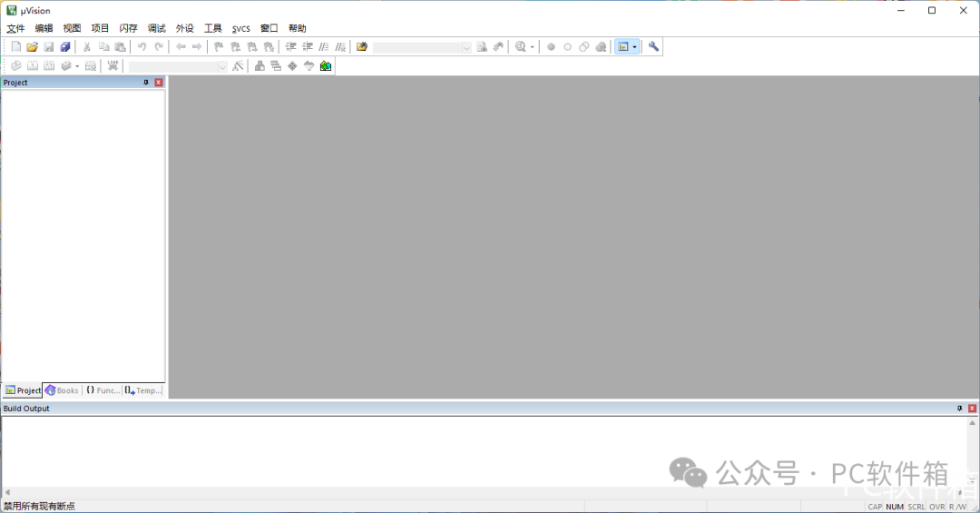Screen dimensions: 980x513
Task: Click the Copy icon in toolbar
Action: click(103, 47)
